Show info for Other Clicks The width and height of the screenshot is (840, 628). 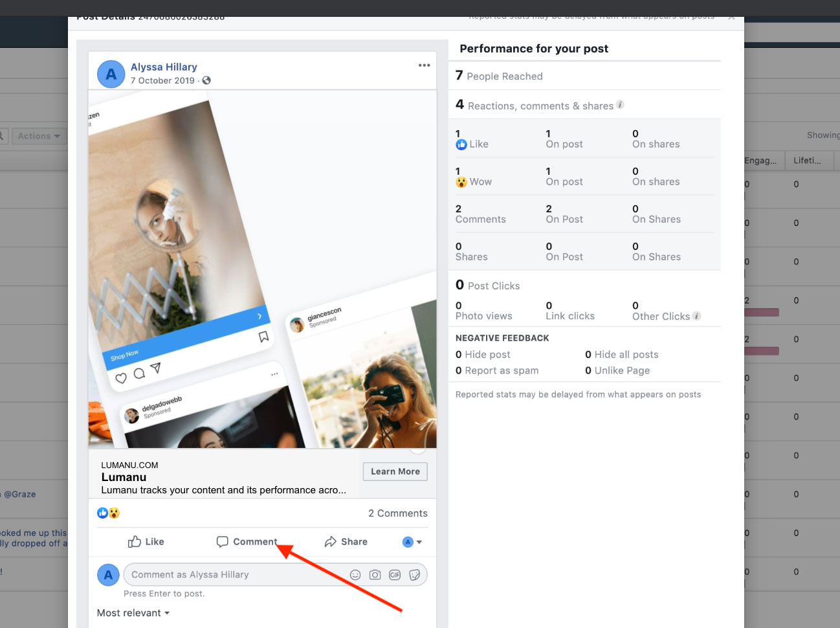(x=696, y=316)
